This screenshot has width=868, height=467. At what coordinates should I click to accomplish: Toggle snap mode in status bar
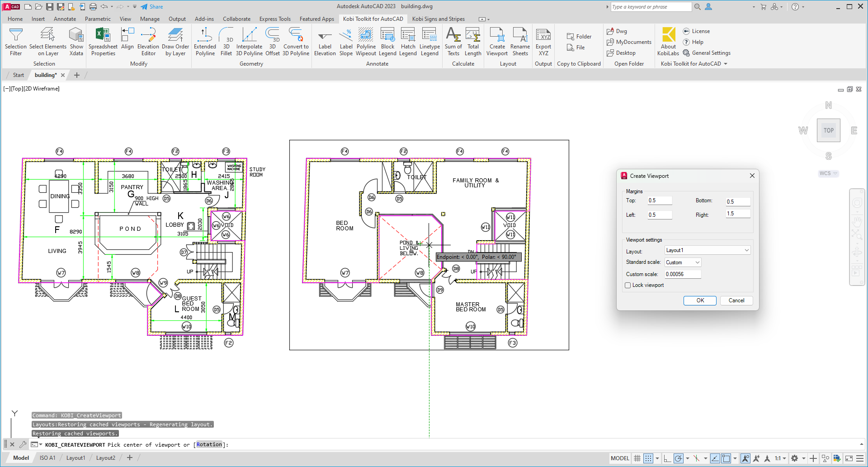(x=648, y=458)
